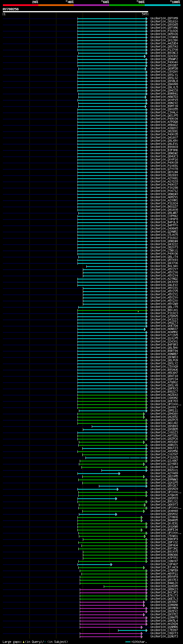This screenshot has width=183, height=644.
Task: Select hit label UniRef100_Q939U7
Action: coord(164,602)
